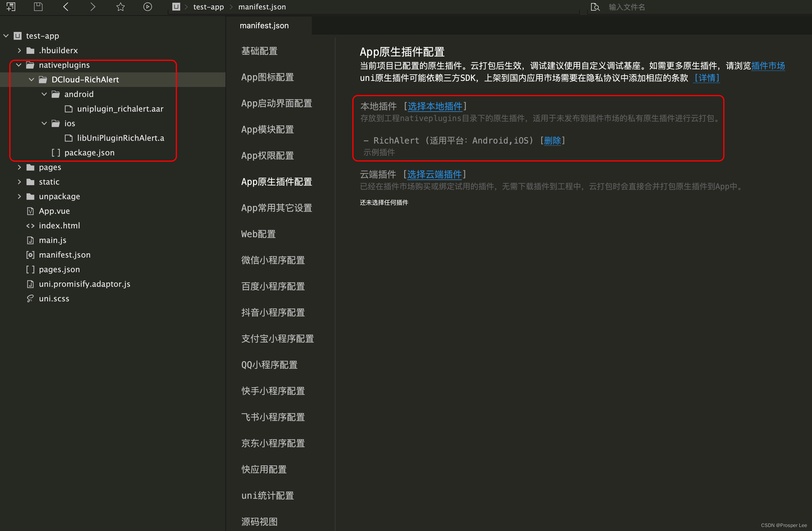Go forward with the right arrow icon

(93, 7)
